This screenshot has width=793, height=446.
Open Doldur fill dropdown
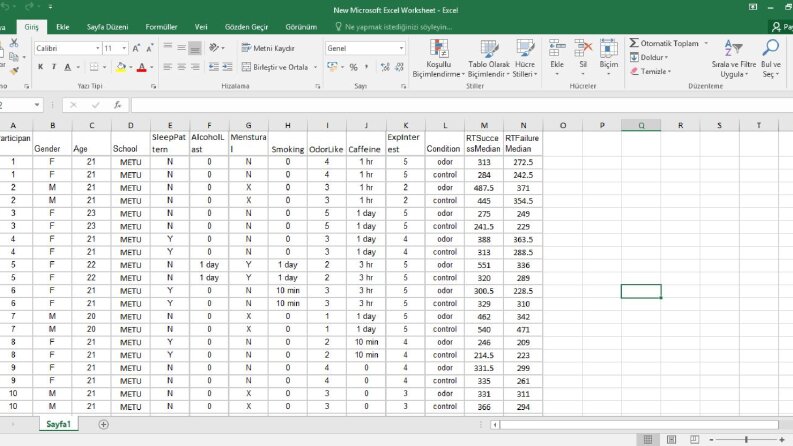click(649, 57)
